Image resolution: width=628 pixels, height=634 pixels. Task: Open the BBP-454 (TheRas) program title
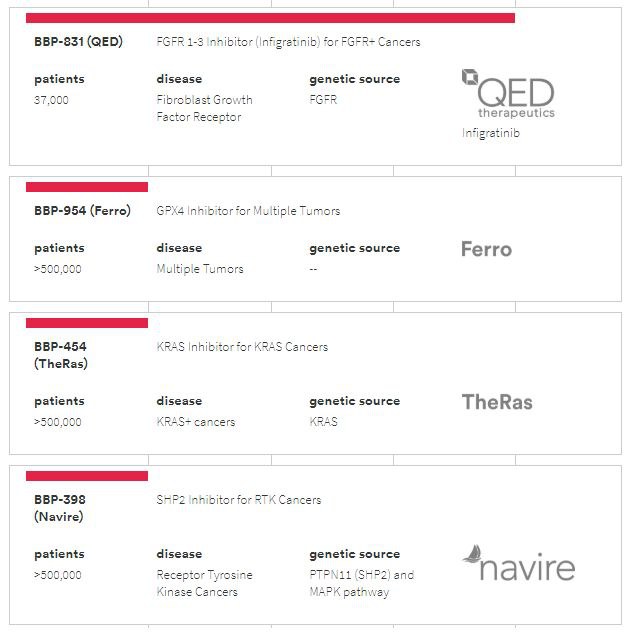click(x=61, y=355)
